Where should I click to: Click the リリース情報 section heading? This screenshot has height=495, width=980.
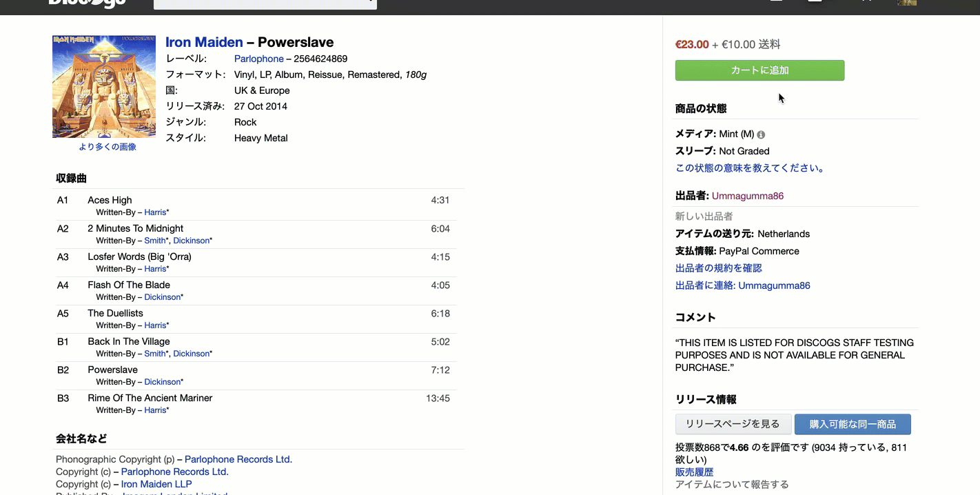706,400
